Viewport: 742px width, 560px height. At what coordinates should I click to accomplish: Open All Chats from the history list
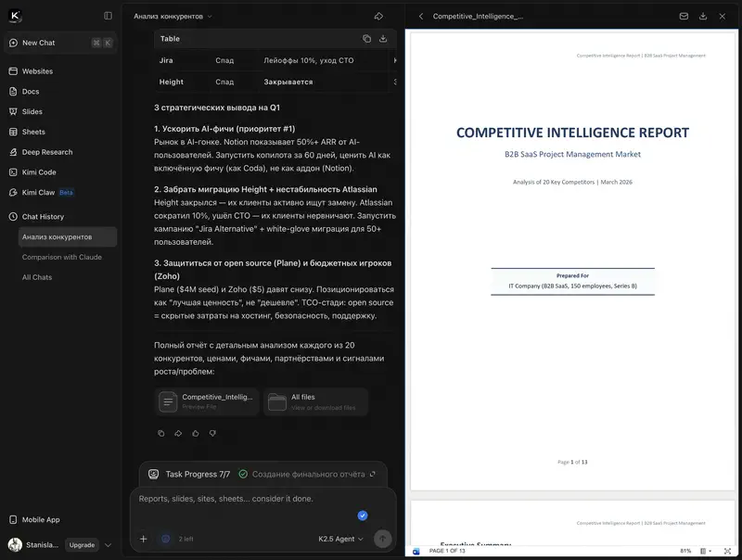37,277
